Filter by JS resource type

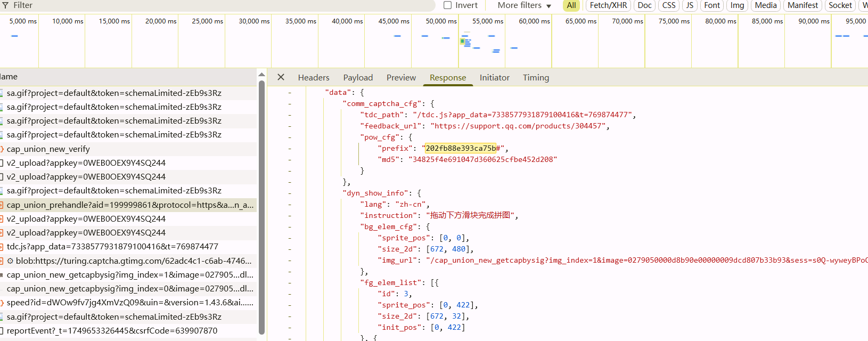tap(690, 5)
